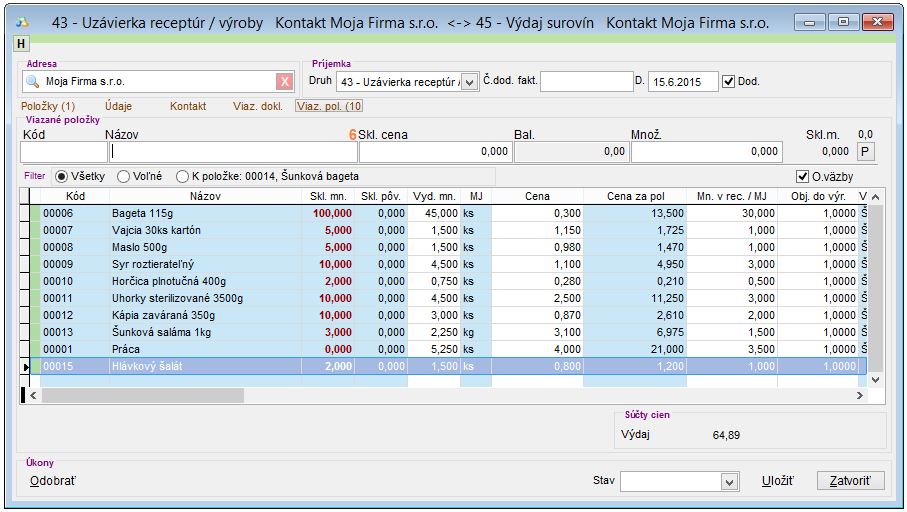Toggle the Dod. checkbox
This screenshot has height=512, width=907.
(728, 81)
